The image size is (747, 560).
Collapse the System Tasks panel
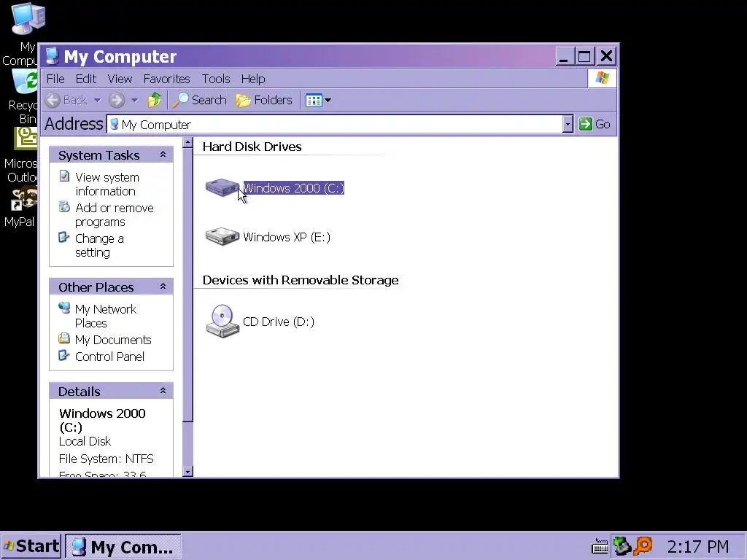click(x=163, y=155)
